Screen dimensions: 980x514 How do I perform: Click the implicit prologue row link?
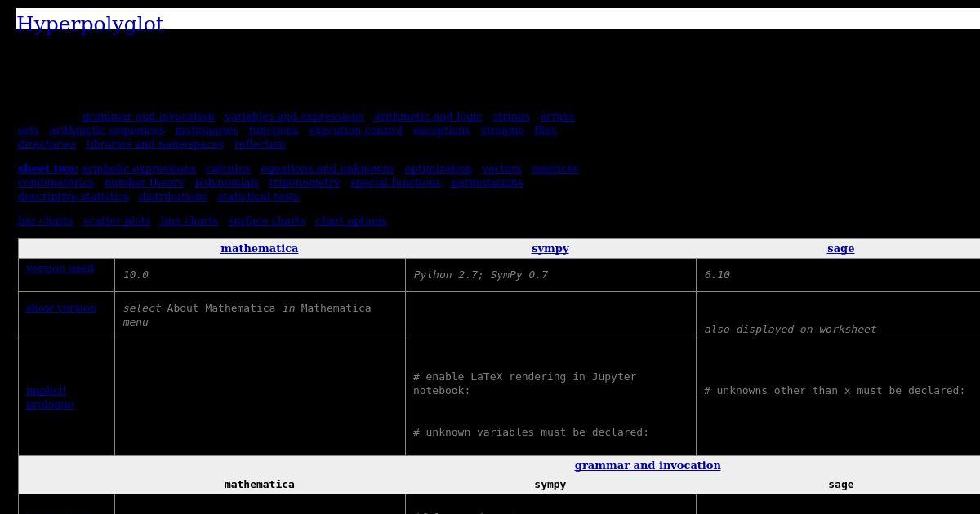(x=50, y=397)
